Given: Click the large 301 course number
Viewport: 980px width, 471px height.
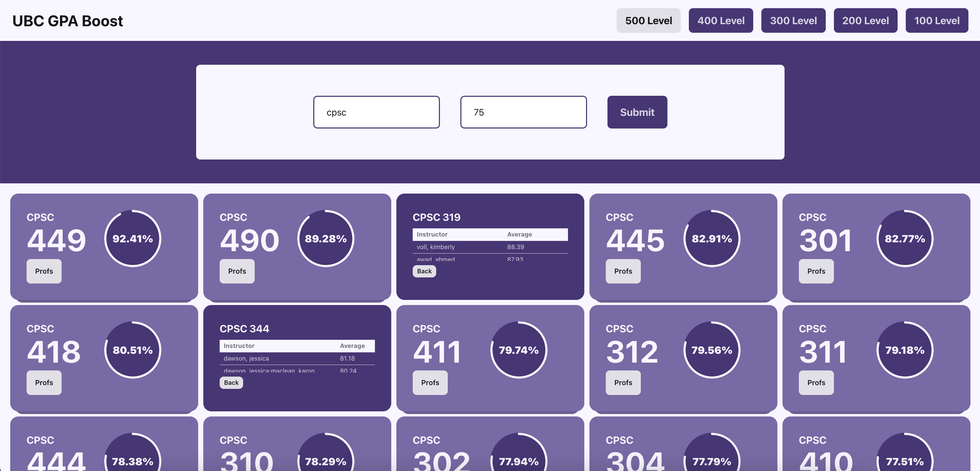Looking at the screenshot, I should pyautogui.click(x=825, y=241).
